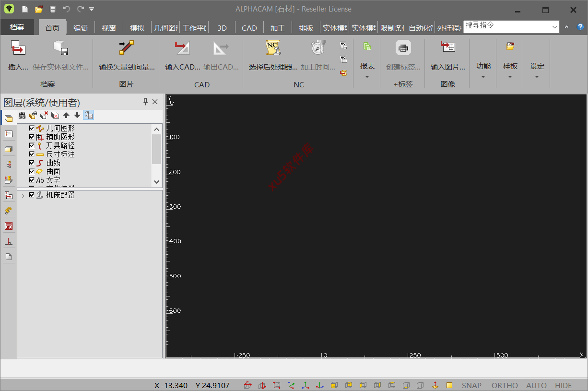Viewport: 588px width, 391px height.
Task: Toggle the 刀具路径 layer checkbox
Action: 32,145
